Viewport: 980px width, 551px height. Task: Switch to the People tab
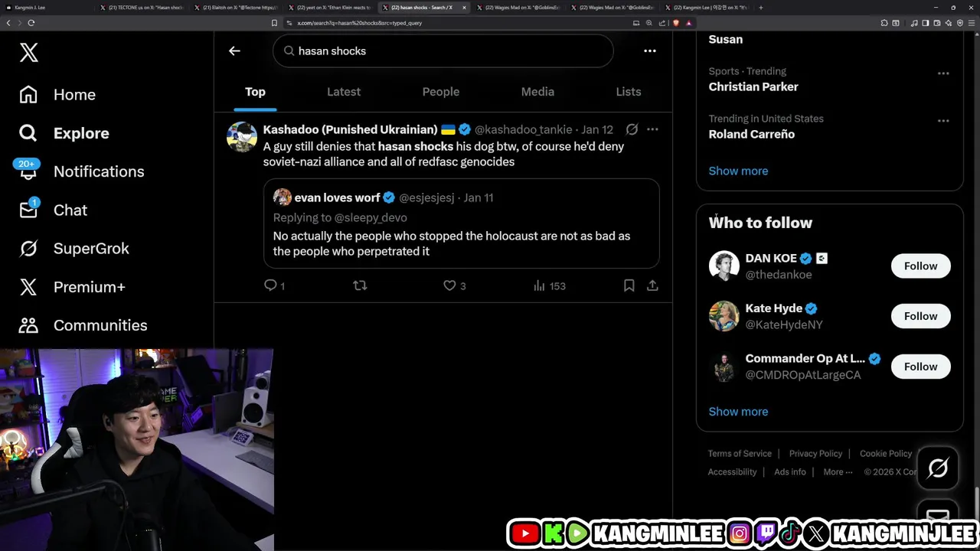[x=441, y=92]
